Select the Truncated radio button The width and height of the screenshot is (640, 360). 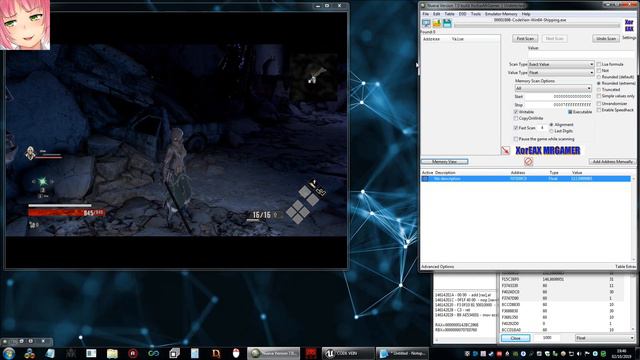[599, 90]
